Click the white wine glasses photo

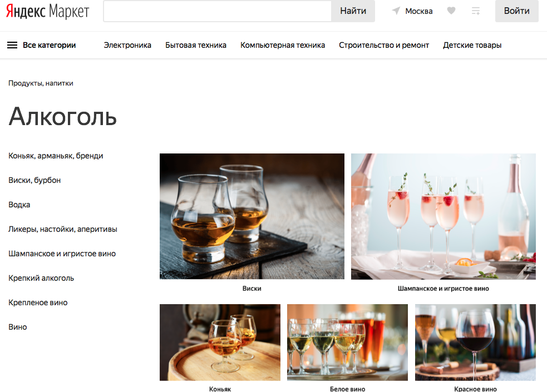(x=347, y=342)
